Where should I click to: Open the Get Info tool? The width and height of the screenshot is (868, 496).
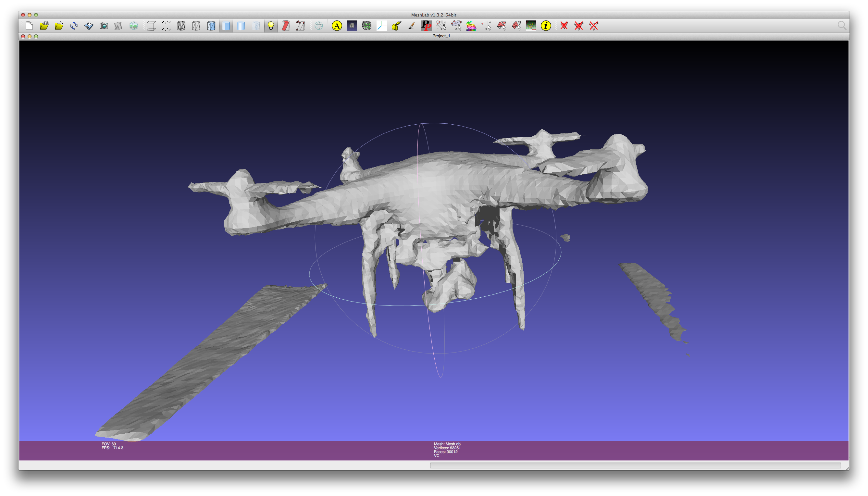point(546,26)
